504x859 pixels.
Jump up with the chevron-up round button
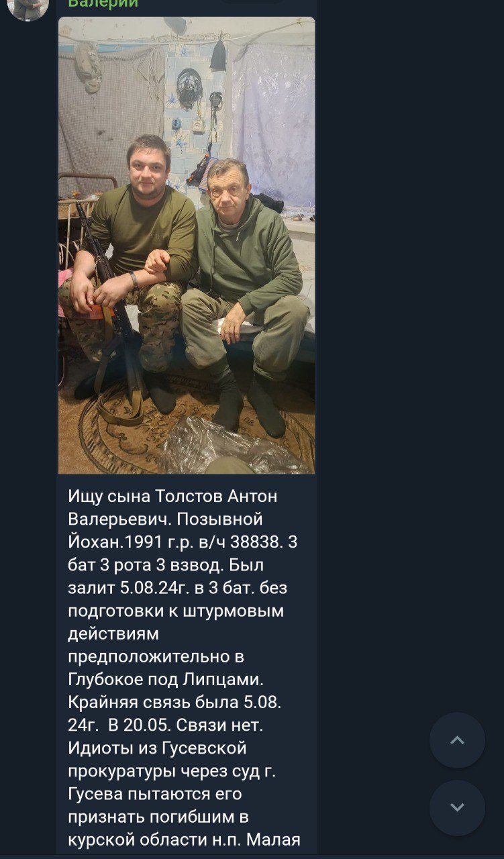457,740
